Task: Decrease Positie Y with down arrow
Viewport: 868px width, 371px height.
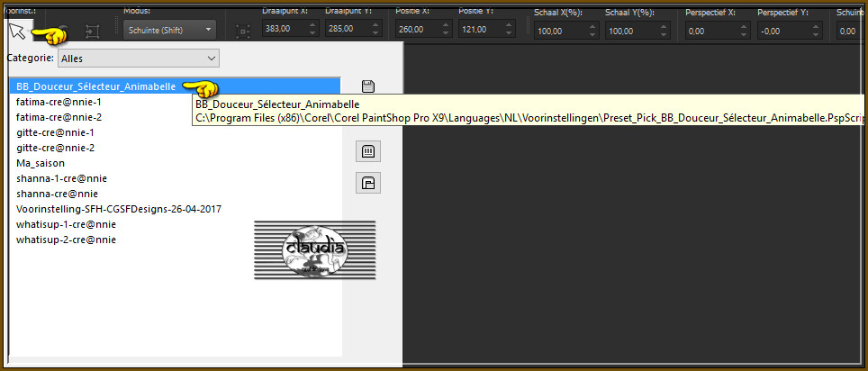Action: coord(509,34)
